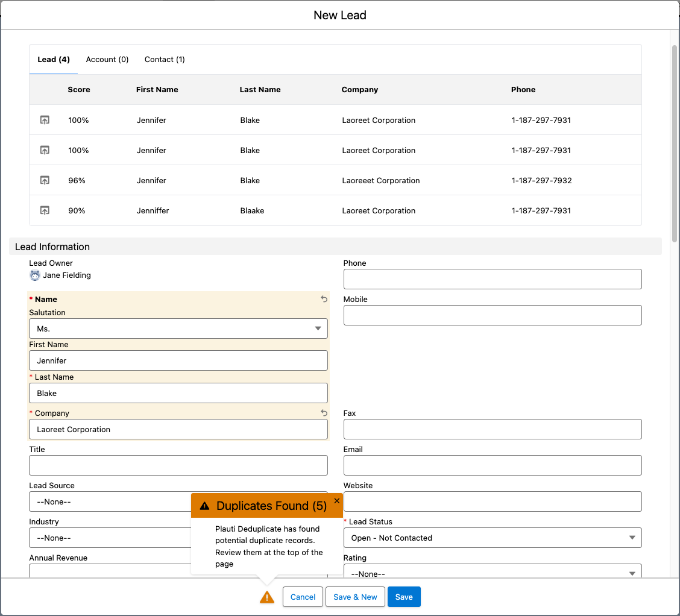
Task: Click the warning triangle in Duplicates Found header
Action: [205, 506]
